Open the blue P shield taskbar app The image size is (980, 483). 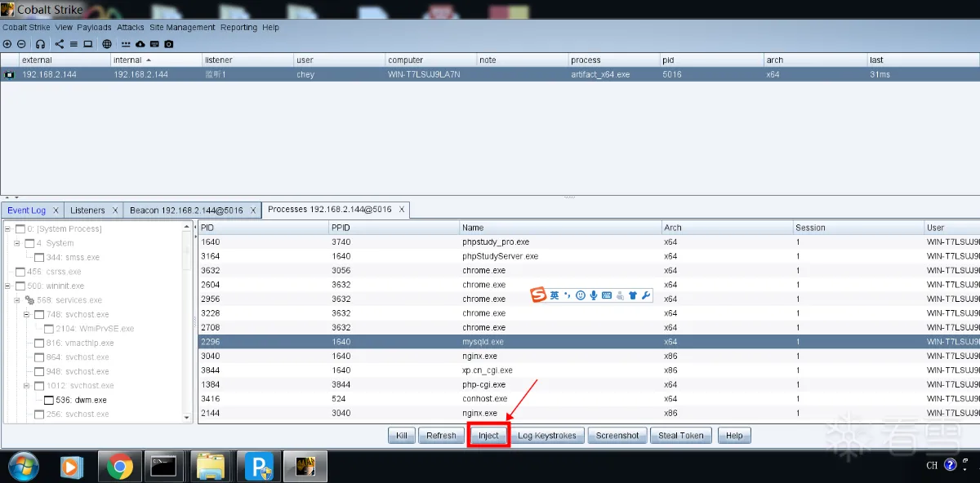260,467
